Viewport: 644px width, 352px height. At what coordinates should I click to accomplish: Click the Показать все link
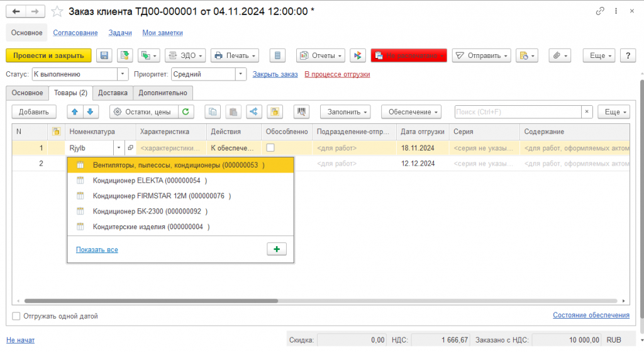(97, 249)
